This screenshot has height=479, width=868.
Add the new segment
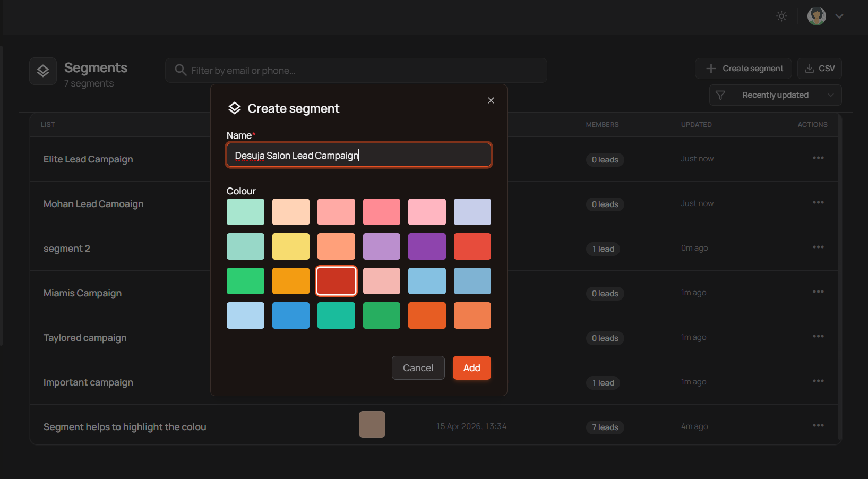472,368
